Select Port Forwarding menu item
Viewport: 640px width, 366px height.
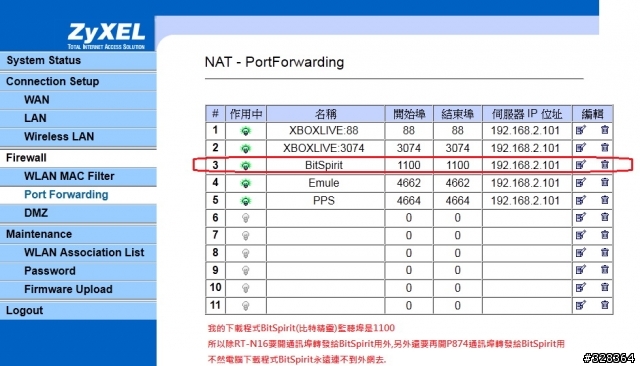coord(78,195)
